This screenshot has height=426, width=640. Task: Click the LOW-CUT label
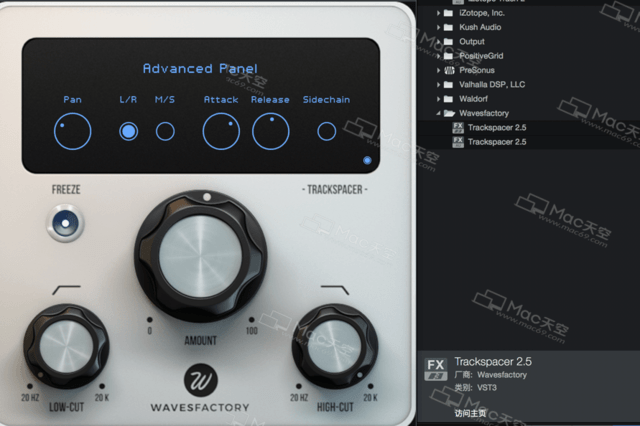tap(67, 407)
